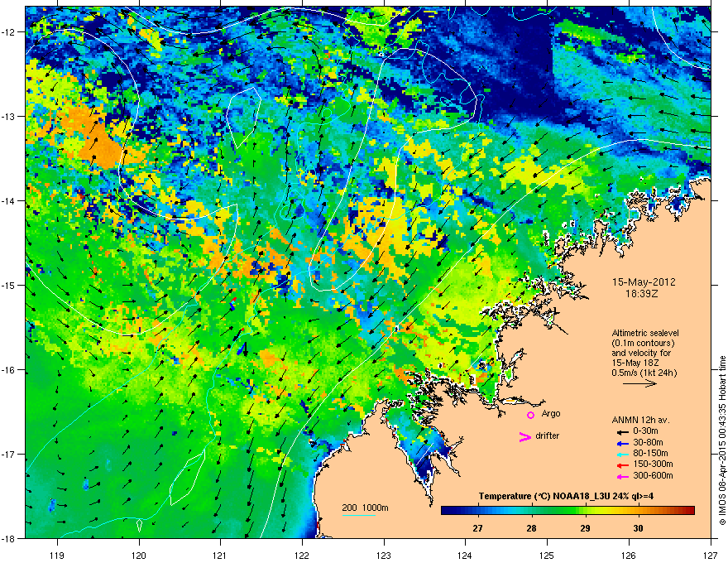Click the '0.5m/s (1kt 24h)' scale text
Screen dimensions: 728x563
pyautogui.click(x=644, y=373)
